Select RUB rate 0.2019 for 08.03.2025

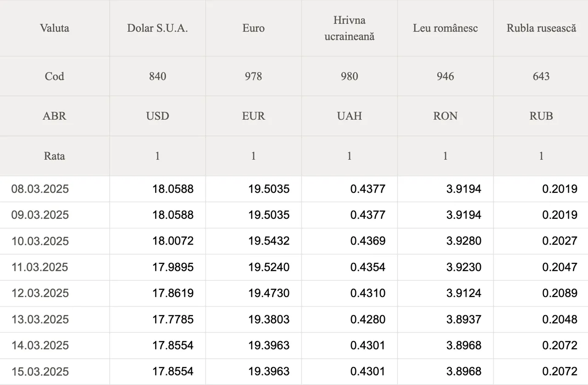[560, 189]
